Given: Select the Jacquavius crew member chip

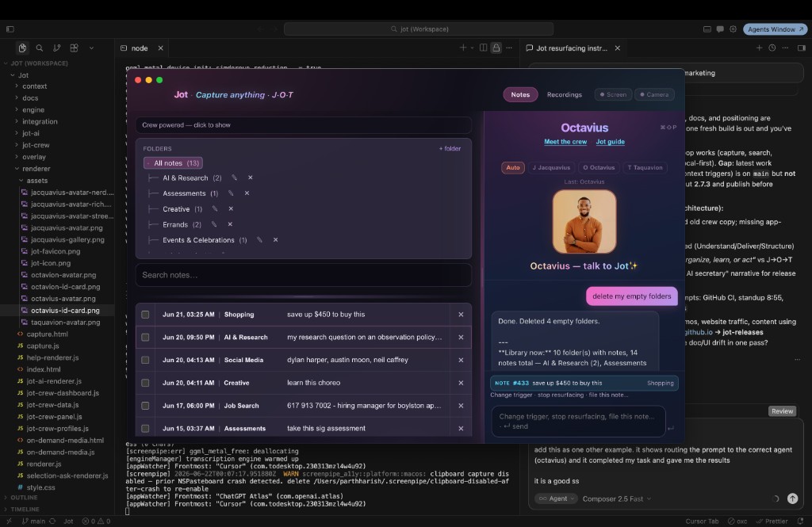Looking at the screenshot, I should [x=551, y=167].
